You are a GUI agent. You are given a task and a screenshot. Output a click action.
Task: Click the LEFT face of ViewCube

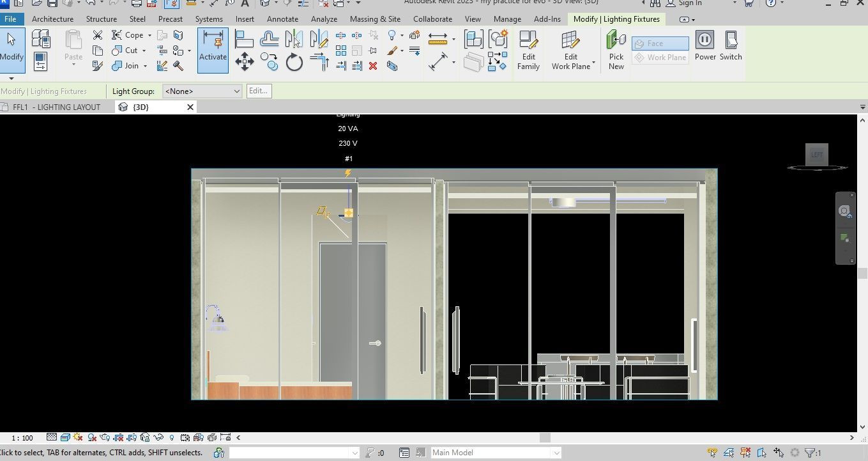(x=816, y=155)
